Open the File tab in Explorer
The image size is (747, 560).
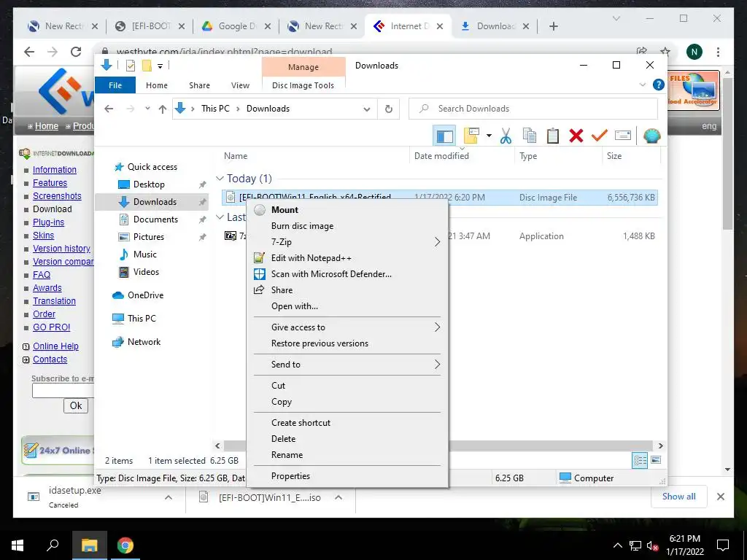point(115,85)
